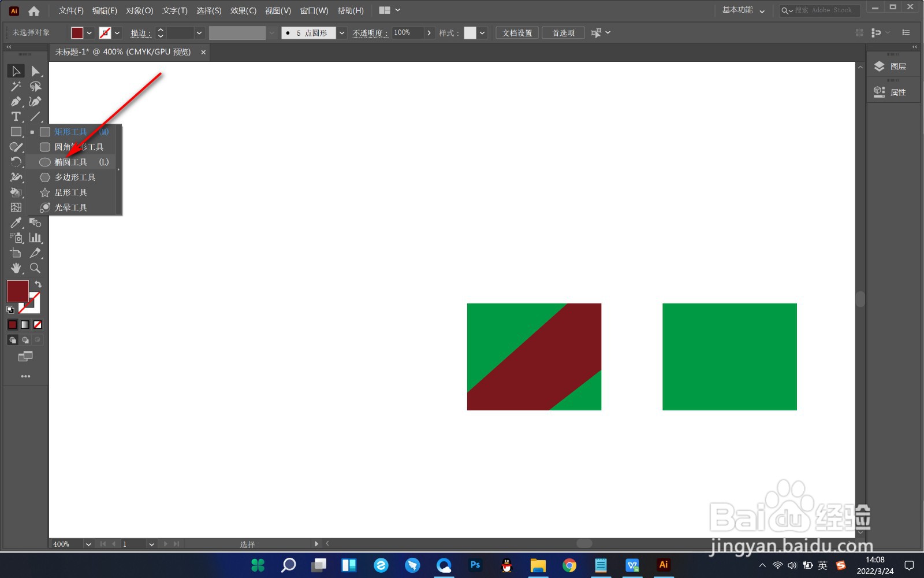Click the Home icon in menu bar
Screen dimensions: 924x578
(34, 10)
